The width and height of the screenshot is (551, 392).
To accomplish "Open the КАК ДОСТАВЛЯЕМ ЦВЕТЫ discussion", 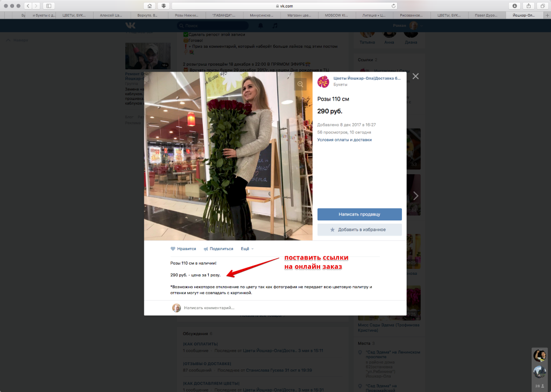I will 211,383.
